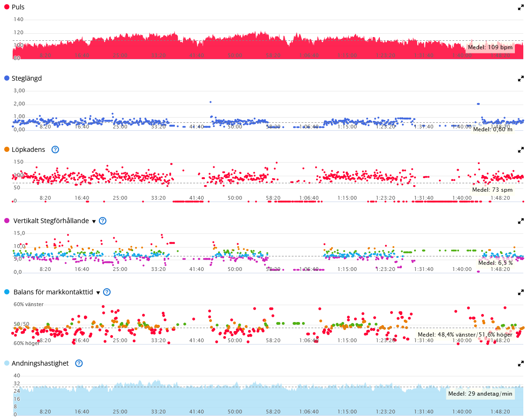The width and height of the screenshot is (528, 420).
Task: Click the blue Steglängd legend dot
Action: (7, 78)
